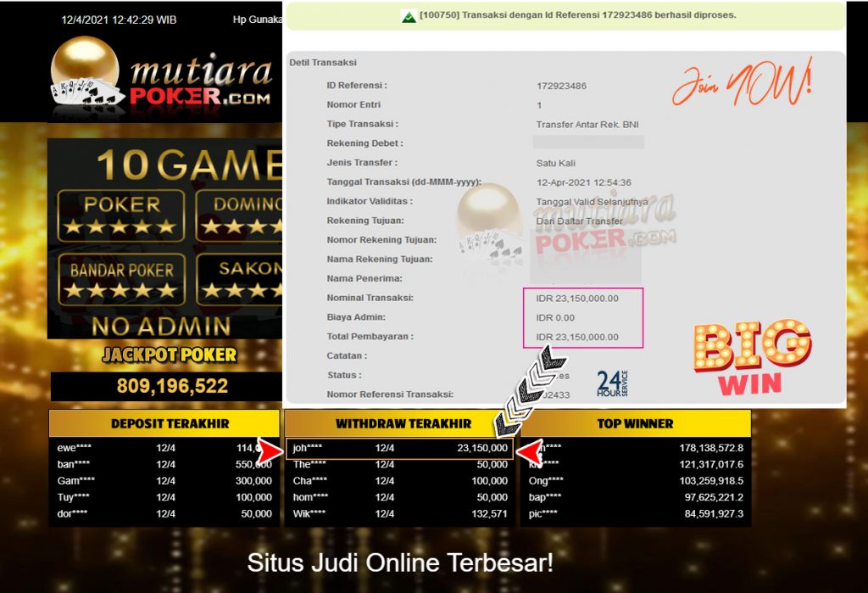Click the Jackpot Poker amount 809,196,522
The height and width of the screenshot is (593, 868).
[x=172, y=386]
